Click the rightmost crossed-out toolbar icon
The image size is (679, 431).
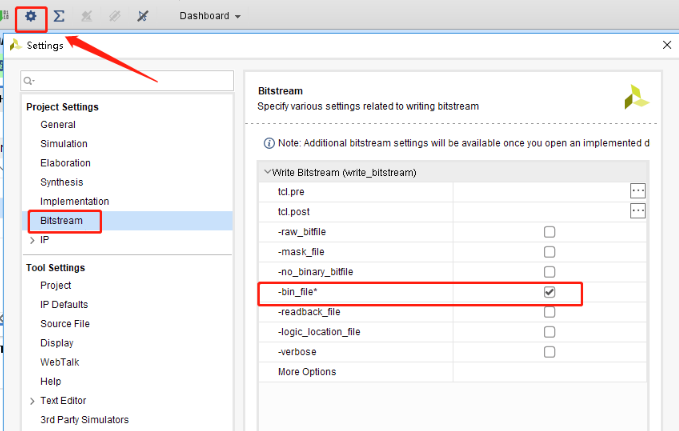click(x=142, y=16)
